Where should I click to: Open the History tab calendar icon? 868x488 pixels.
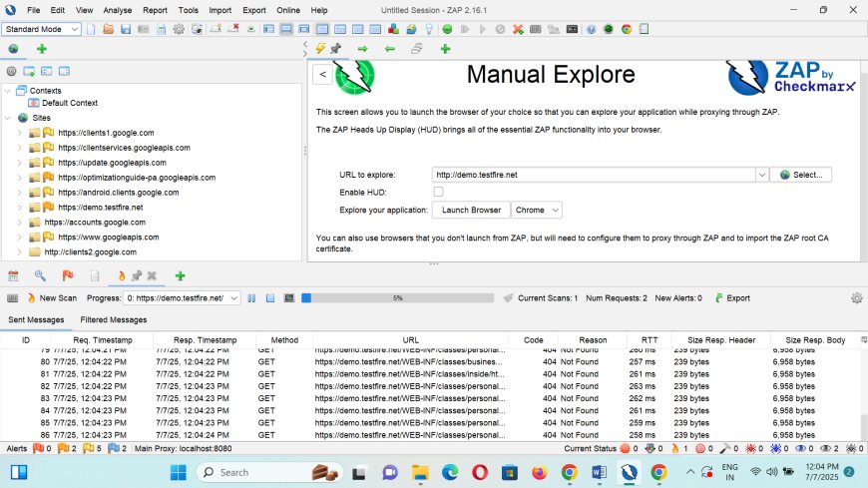click(14, 275)
